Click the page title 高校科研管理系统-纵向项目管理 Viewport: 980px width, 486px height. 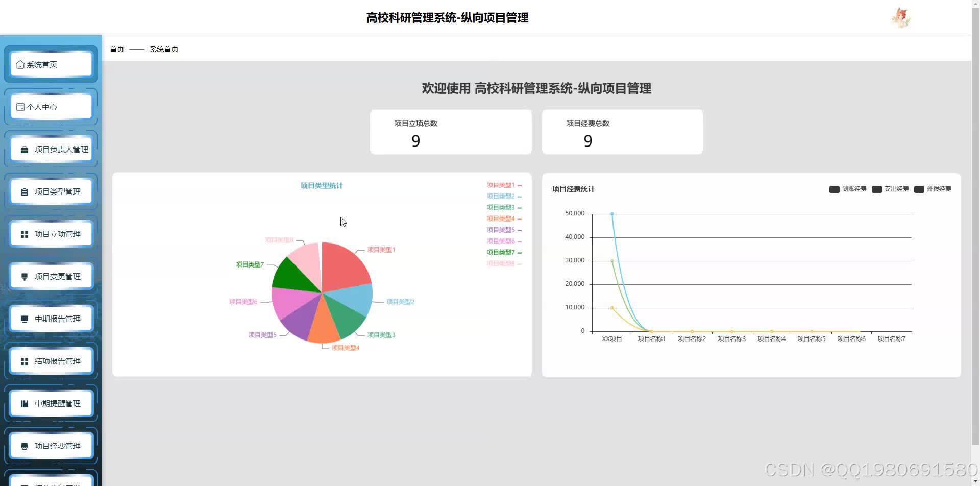pyautogui.click(x=447, y=18)
